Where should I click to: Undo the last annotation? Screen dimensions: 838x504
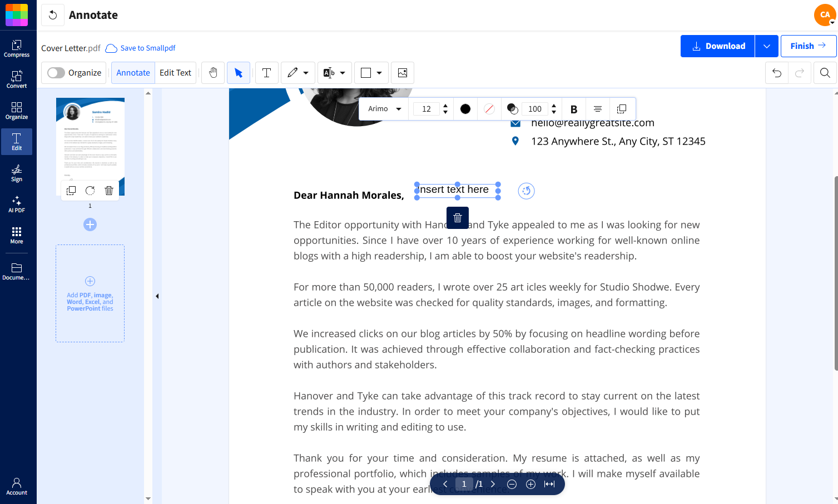pos(776,72)
